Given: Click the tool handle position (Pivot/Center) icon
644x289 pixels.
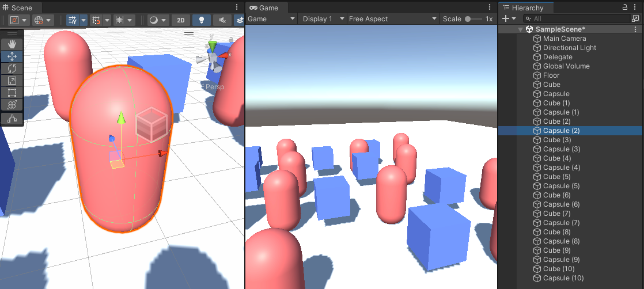Looking at the screenshot, I should tap(14, 20).
